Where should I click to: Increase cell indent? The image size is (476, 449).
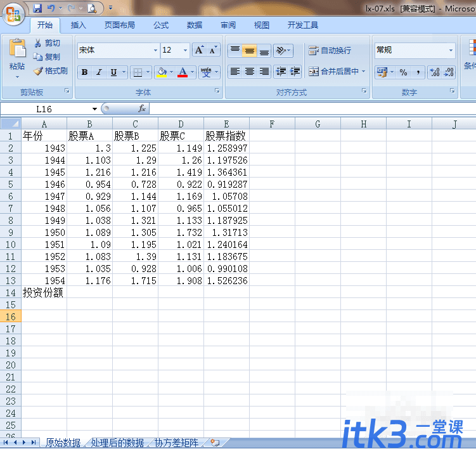(295, 72)
